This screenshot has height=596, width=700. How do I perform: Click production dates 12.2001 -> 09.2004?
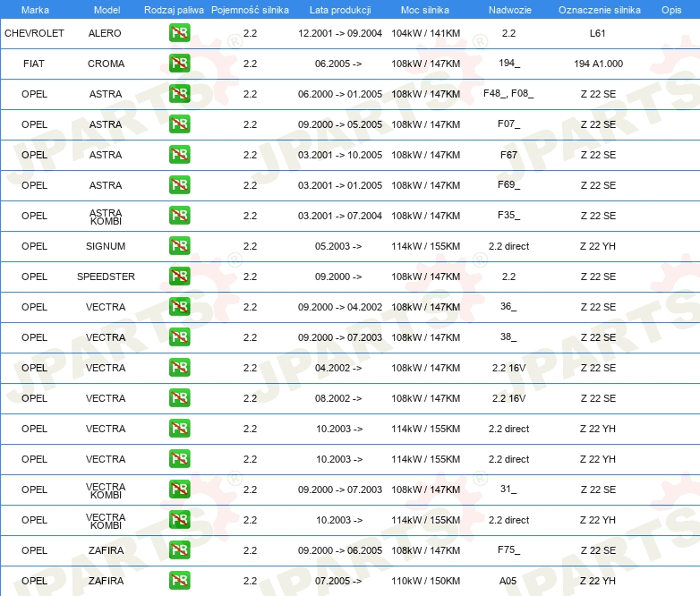(x=340, y=33)
